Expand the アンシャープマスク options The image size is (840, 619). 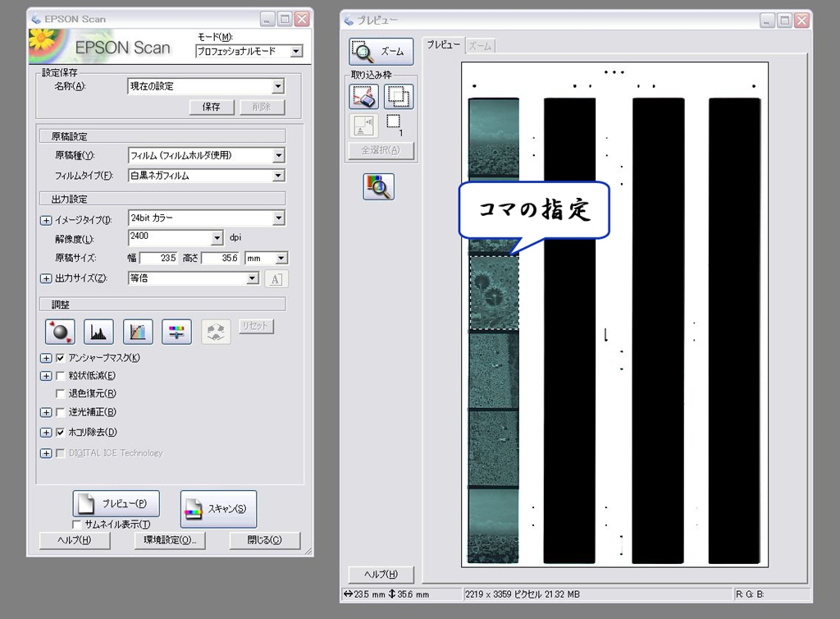[x=46, y=358]
